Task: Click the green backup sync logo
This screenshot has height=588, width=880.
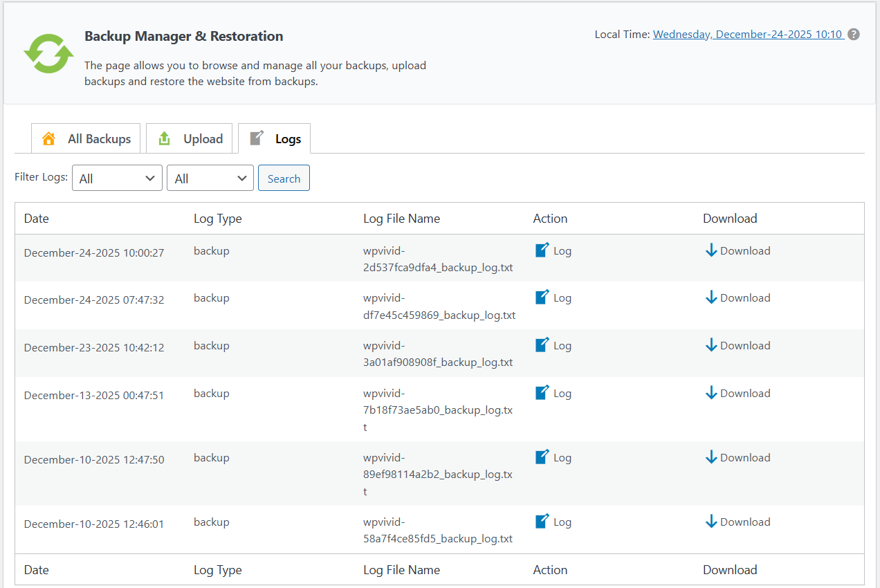Action: [48, 53]
